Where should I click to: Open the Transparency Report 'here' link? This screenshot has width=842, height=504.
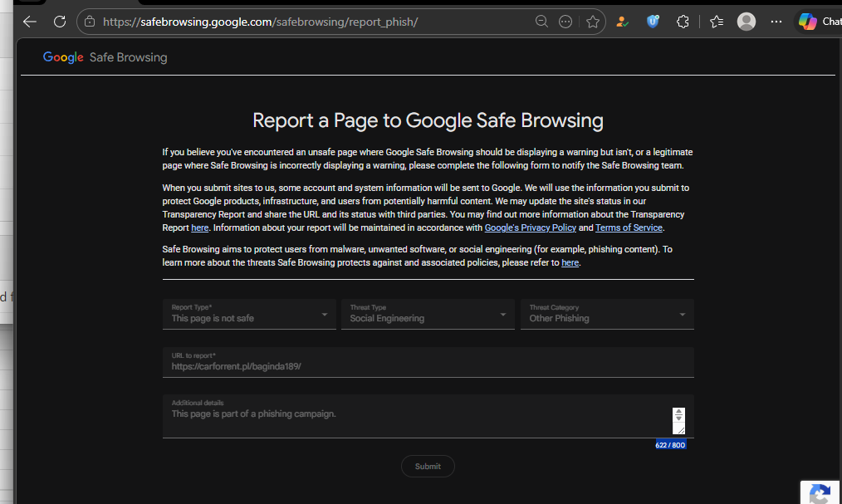click(x=200, y=228)
